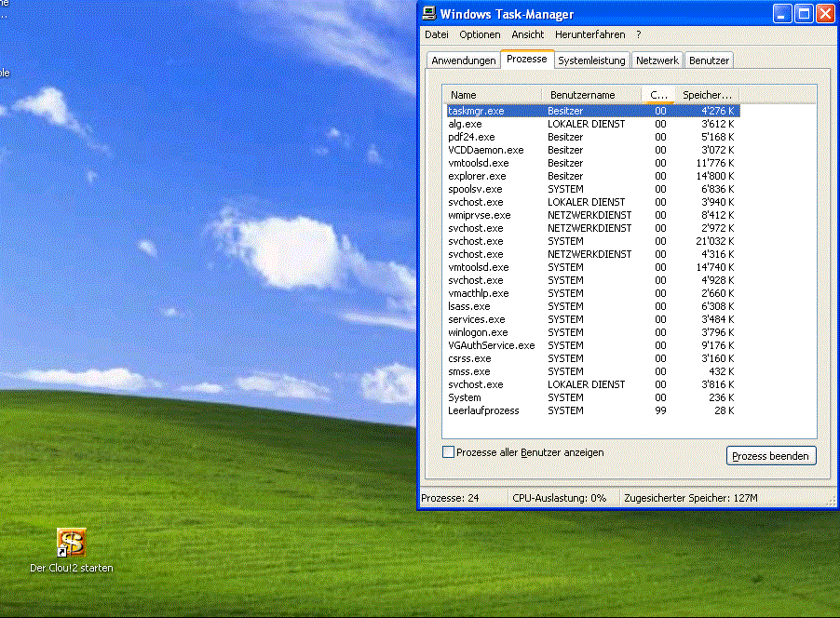Maximize the Task-Manager window
The image size is (840, 618).
tap(804, 14)
